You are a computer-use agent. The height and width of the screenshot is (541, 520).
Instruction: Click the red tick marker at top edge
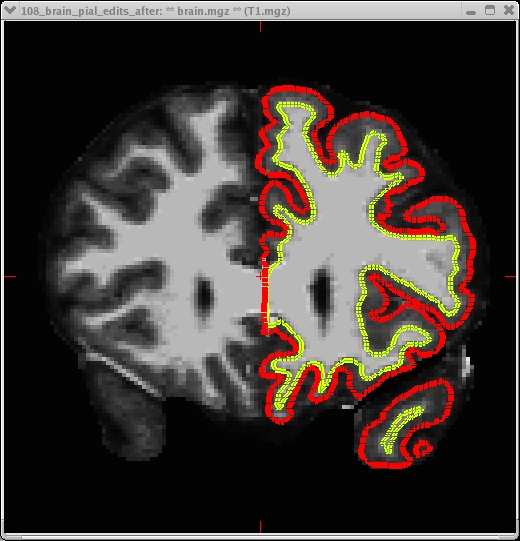pyautogui.click(x=261, y=27)
